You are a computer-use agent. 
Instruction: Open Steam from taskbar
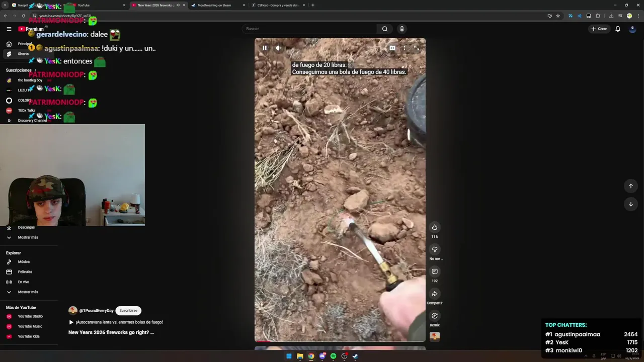click(x=355, y=356)
